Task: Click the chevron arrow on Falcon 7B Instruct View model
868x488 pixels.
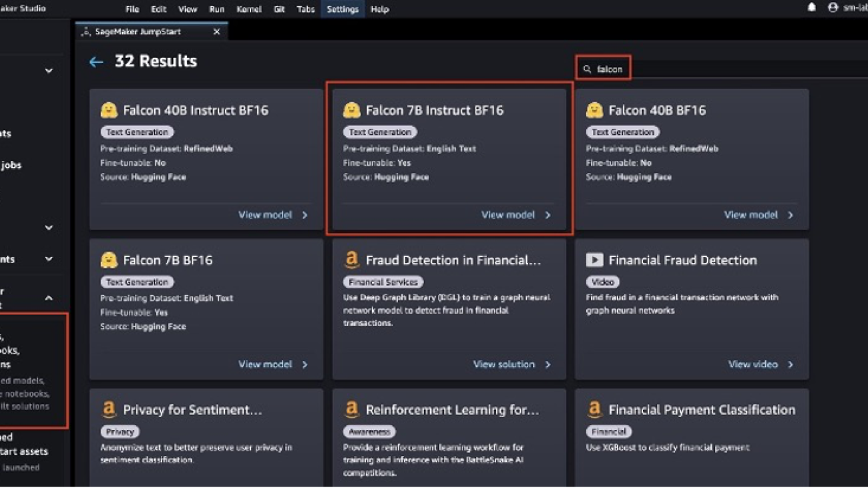Action: (548, 215)
